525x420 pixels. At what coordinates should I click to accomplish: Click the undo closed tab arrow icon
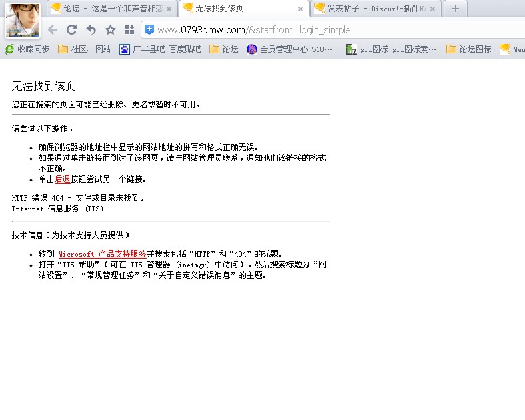coord(91,30)
